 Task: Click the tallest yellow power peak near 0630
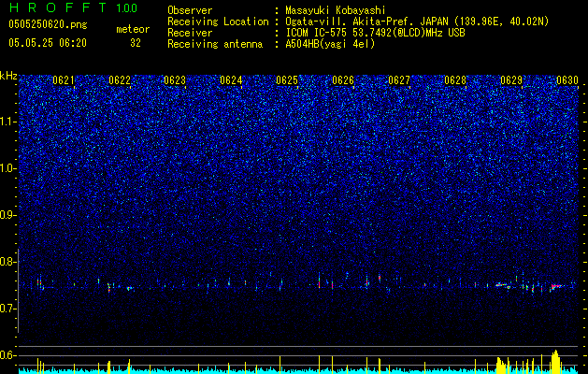coord(556,360)
